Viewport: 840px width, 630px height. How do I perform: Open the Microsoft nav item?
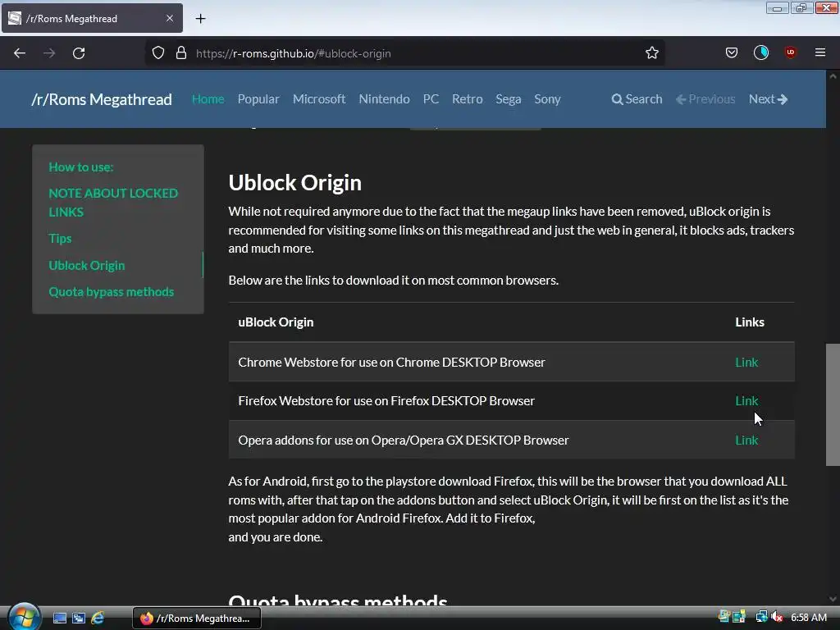pos(319,99)
